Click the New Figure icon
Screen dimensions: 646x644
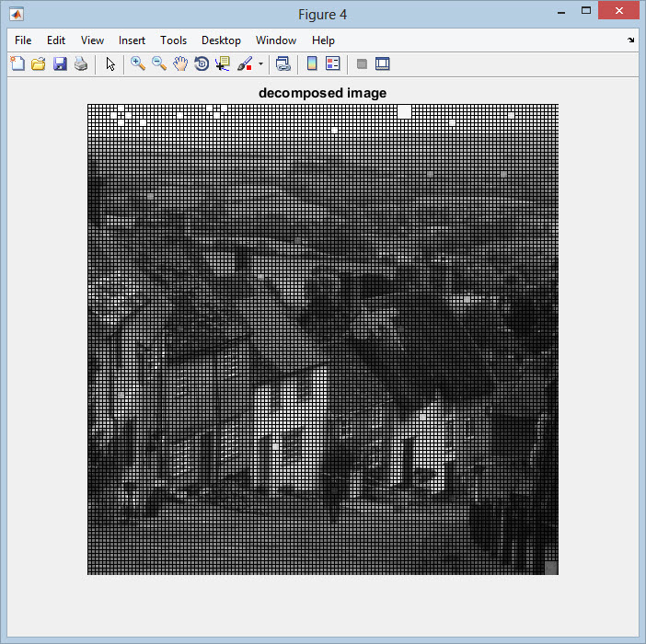(17, 63)
